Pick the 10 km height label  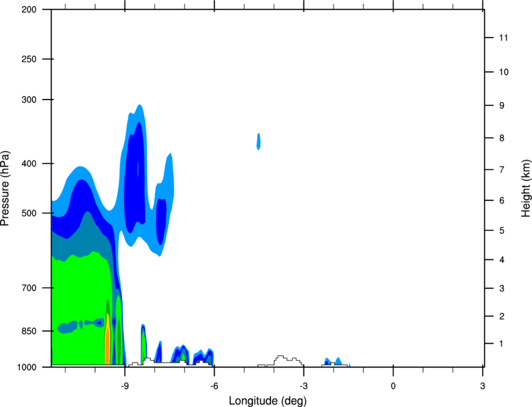coord(504,72)
